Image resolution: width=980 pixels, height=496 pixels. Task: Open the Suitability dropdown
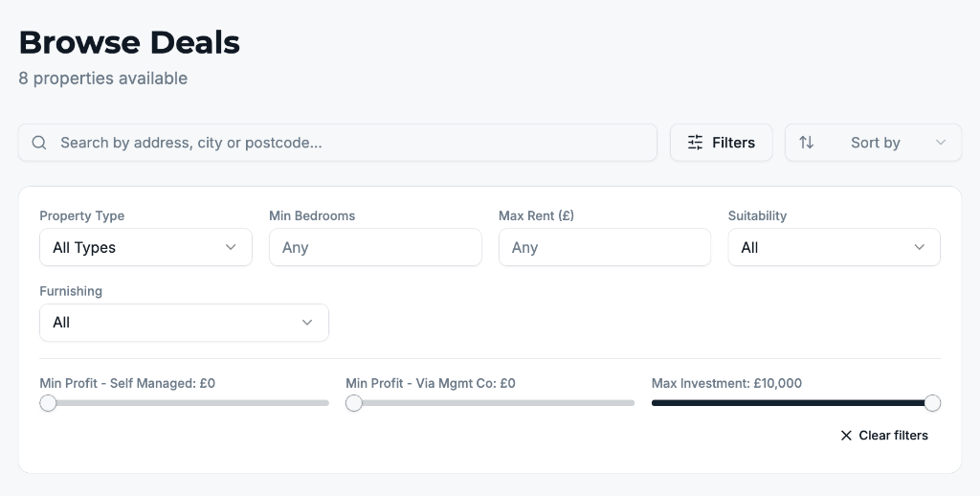point(834,247)
